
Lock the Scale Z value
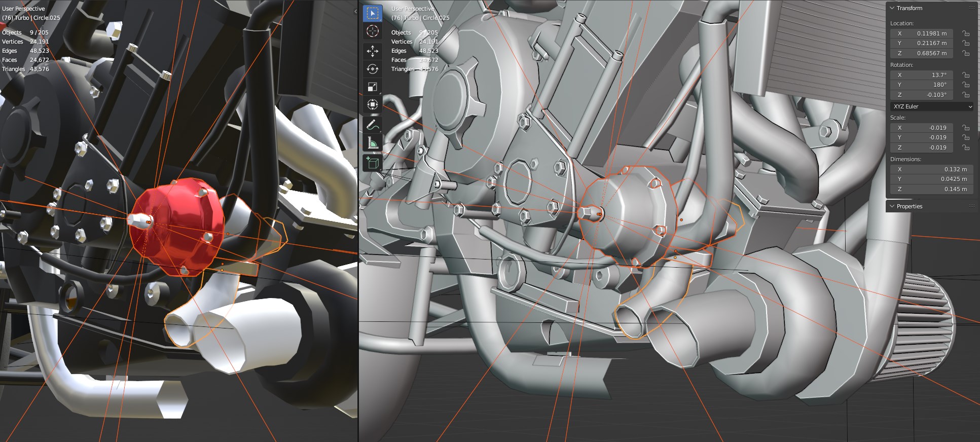click(x=966, y=148)
